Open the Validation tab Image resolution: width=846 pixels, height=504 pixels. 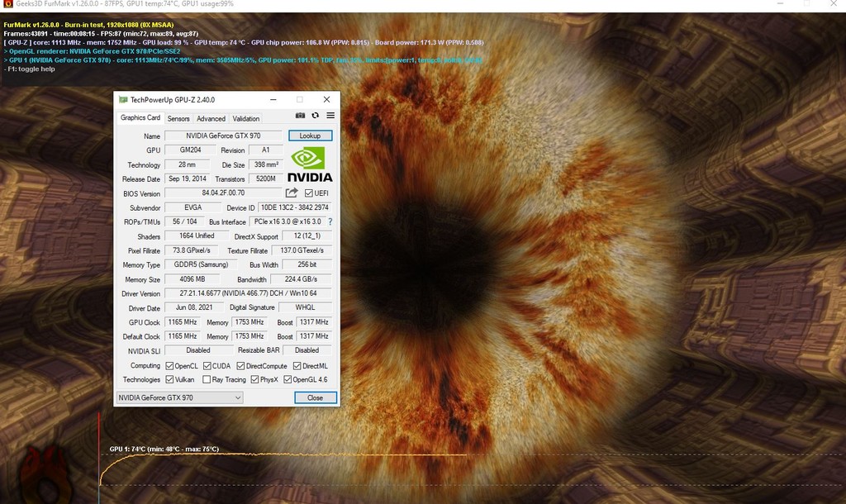pyautogui.click(x=246, y=118)
